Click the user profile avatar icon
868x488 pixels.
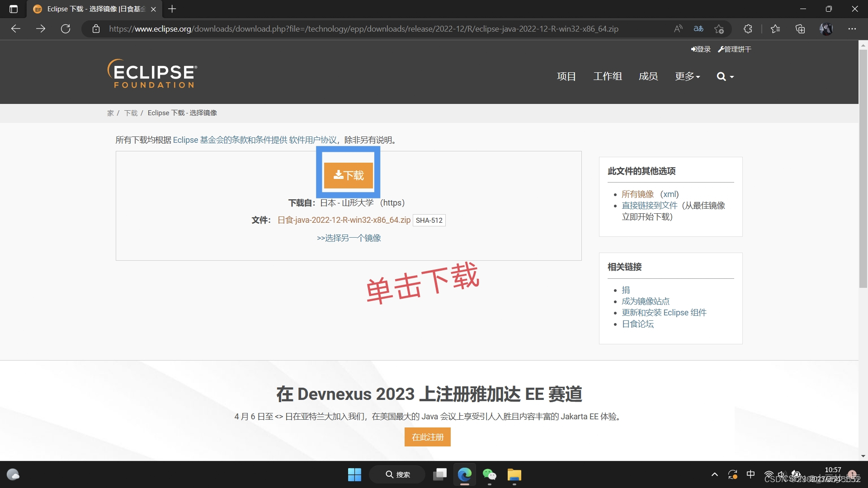[x=826, y=29]
